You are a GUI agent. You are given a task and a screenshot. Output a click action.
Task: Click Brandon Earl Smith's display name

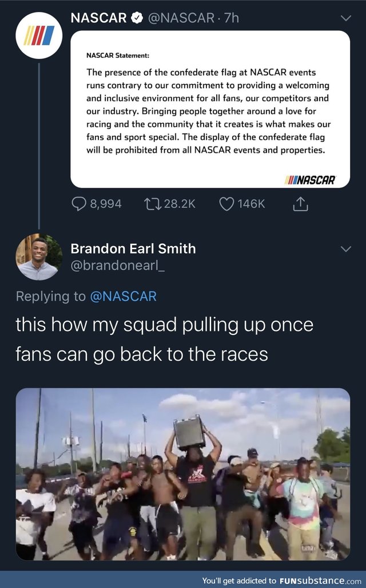pos(133,249)
